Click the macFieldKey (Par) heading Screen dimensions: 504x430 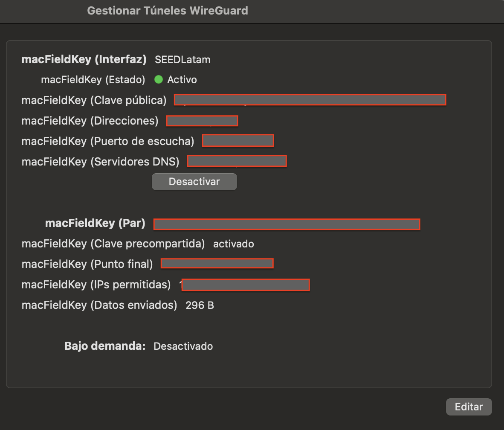[x=95, y=223]
